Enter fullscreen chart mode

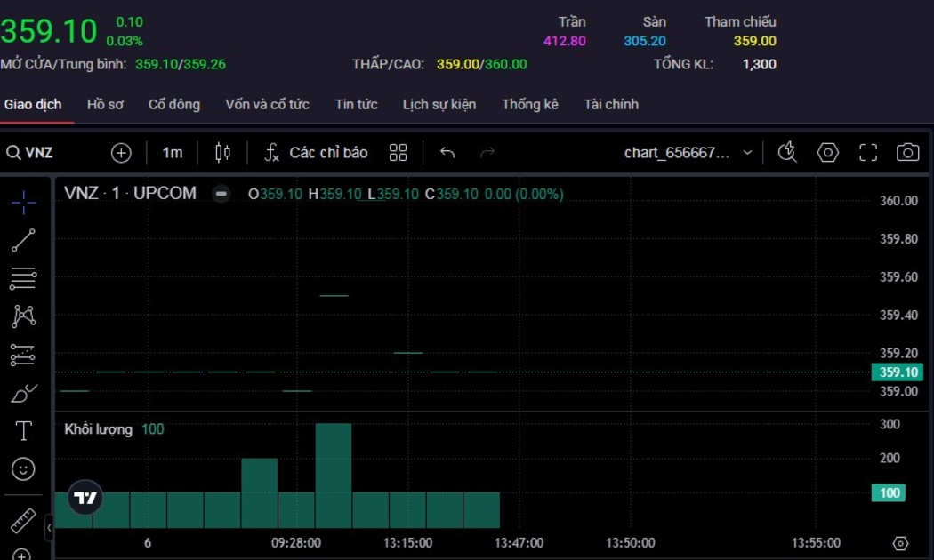pos(868,153)
